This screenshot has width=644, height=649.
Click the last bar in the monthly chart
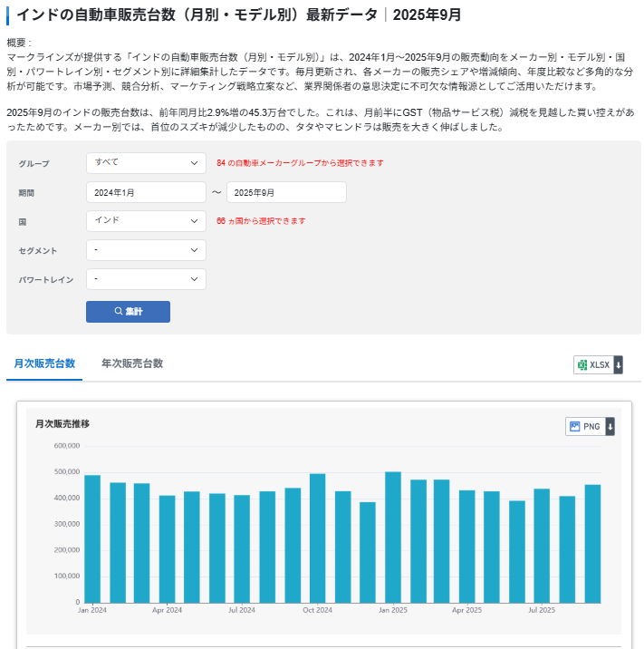pyautogui.click(x=592, y=543)
